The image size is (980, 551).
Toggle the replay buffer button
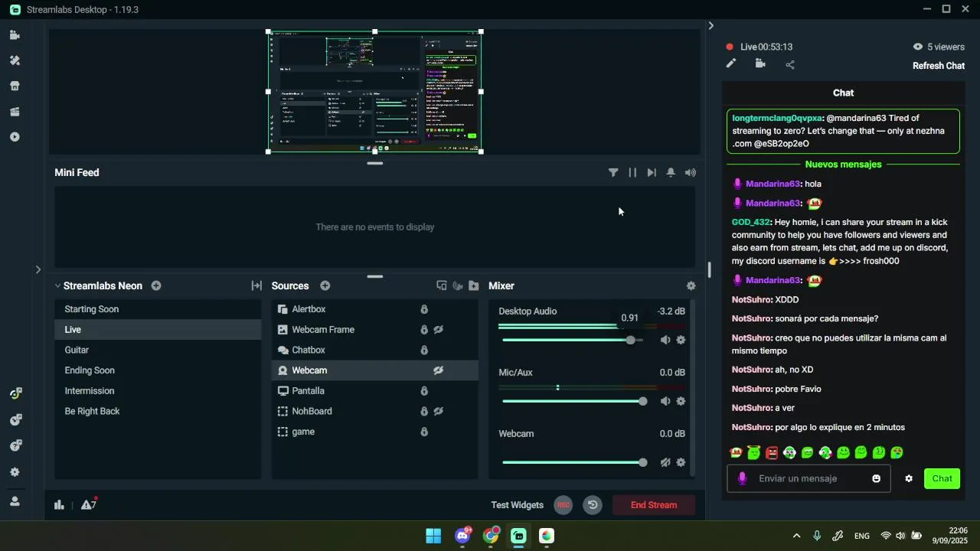click(593, 505)
